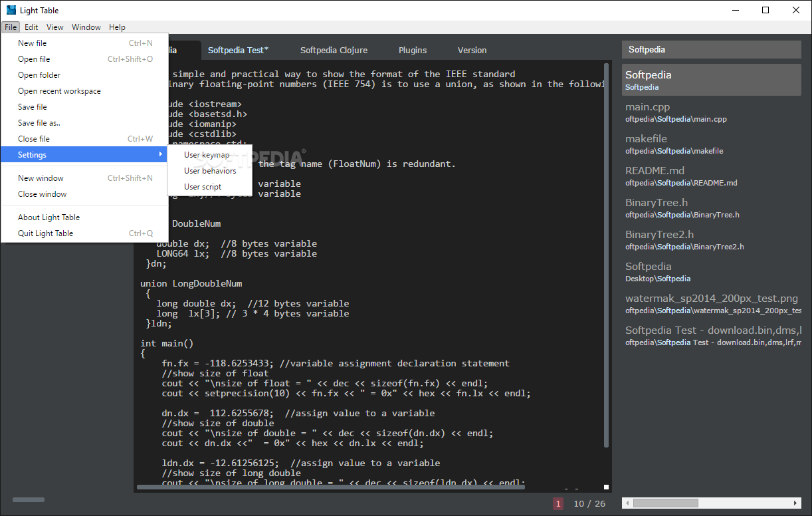Expand the Settings submenu arrow
Viewport: 812px width, 516px height.
[160, 155]
